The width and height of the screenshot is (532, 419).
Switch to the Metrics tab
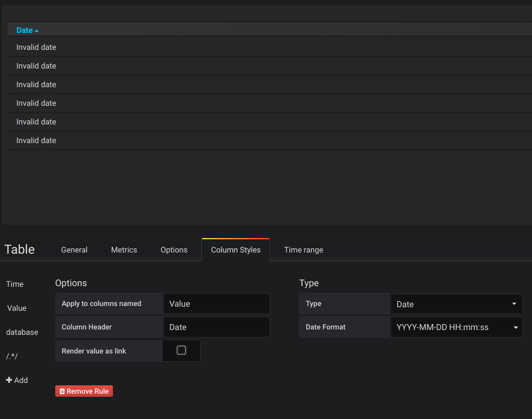[x=124, y=249]
